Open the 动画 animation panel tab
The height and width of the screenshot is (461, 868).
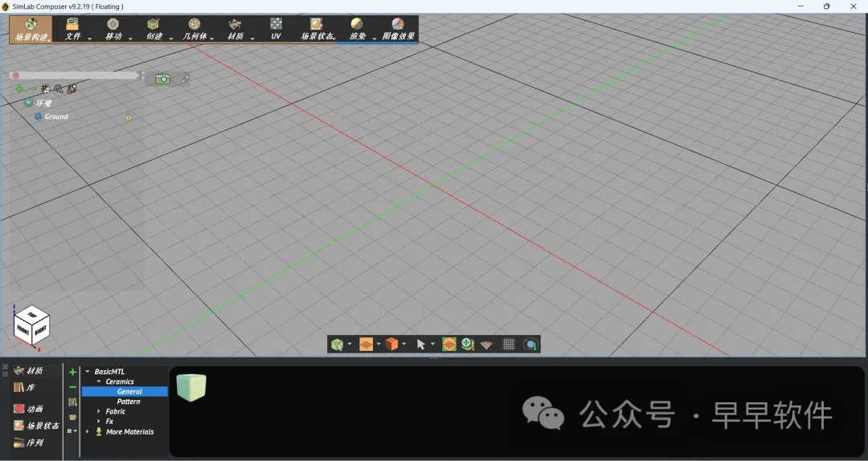tap(29, 409)
